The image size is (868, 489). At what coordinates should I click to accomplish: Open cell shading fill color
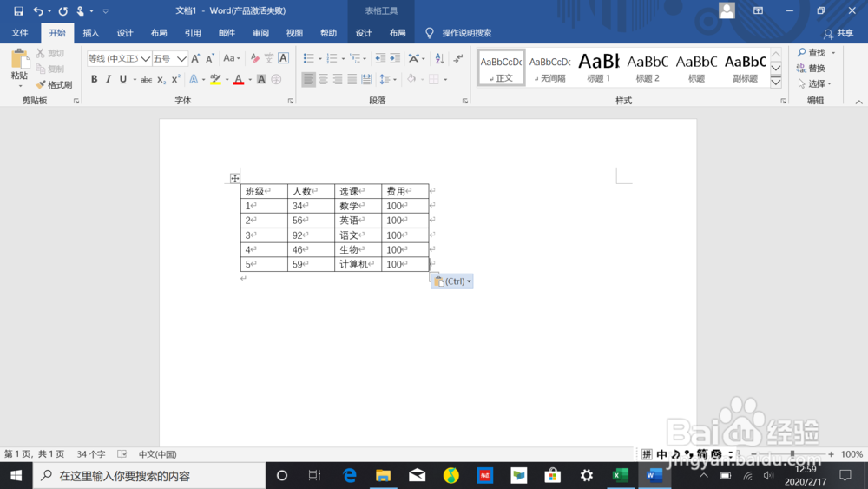pos(411,79)
